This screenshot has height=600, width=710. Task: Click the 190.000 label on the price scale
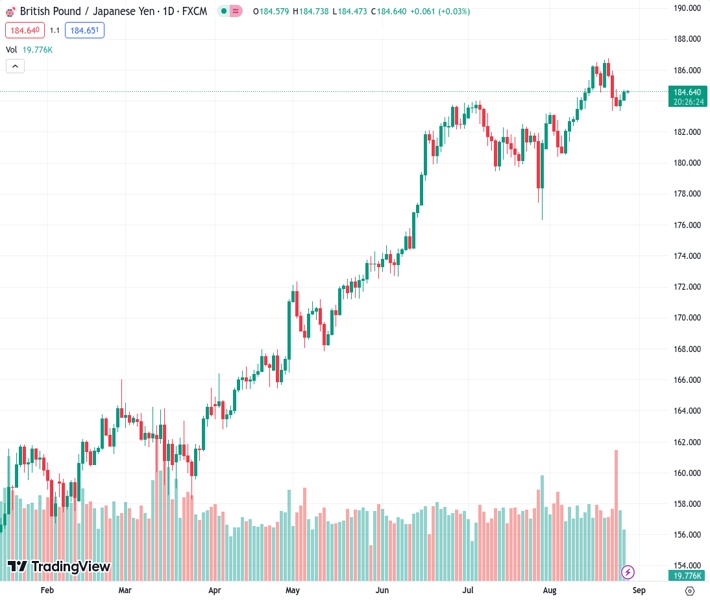[686, 8]
